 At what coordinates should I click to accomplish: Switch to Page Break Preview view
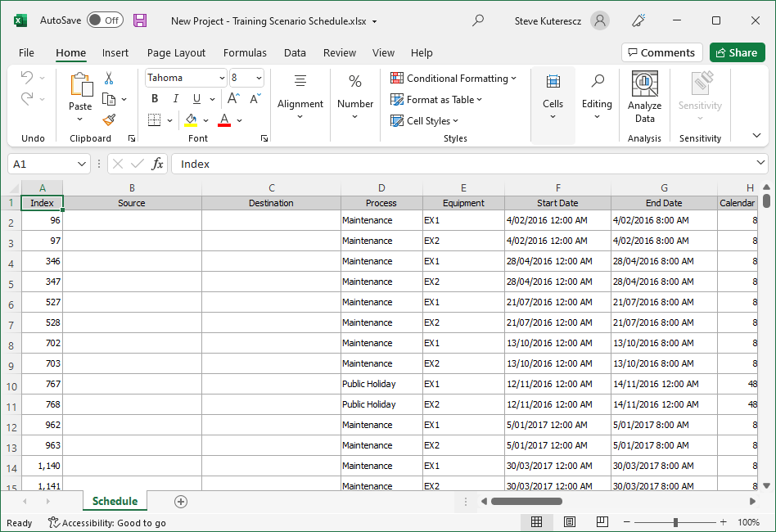pos(602,522)
